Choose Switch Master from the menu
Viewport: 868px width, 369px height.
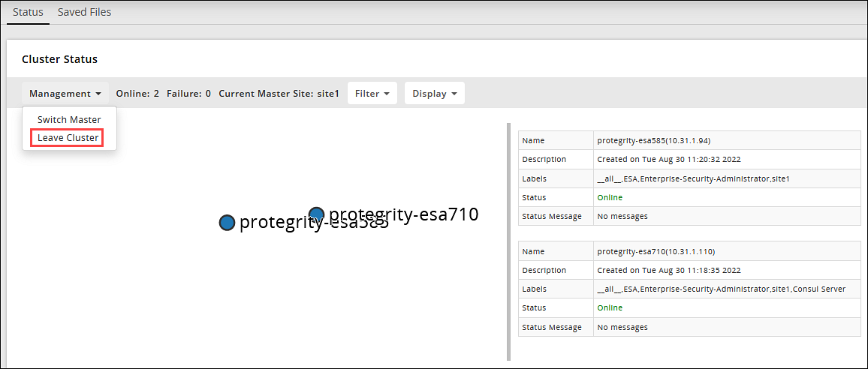69,120
